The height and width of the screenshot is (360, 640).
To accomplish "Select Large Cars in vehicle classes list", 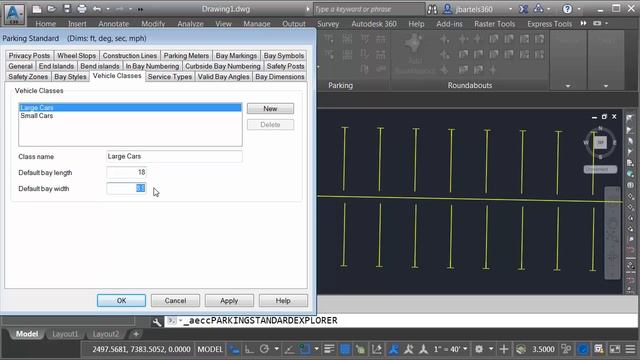I will click(x=130, y=108).
